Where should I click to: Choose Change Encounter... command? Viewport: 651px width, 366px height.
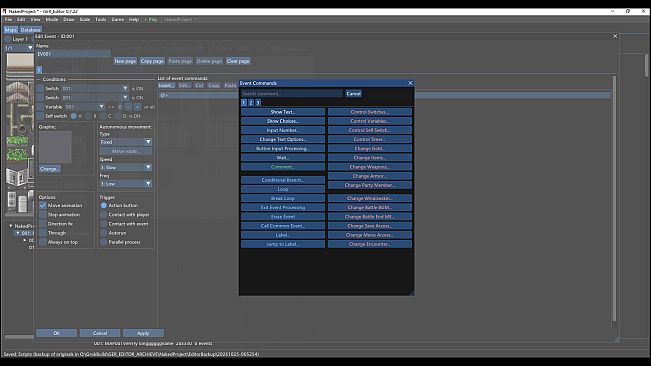[x=370, y=244]
